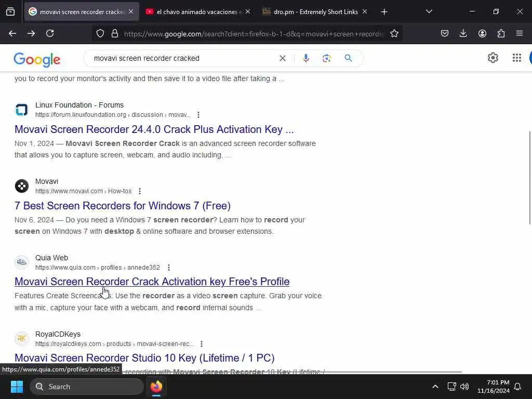Click the 'RoyalCDKeys' site name
This screenshot has width=532, height=399.
[58, 334]
